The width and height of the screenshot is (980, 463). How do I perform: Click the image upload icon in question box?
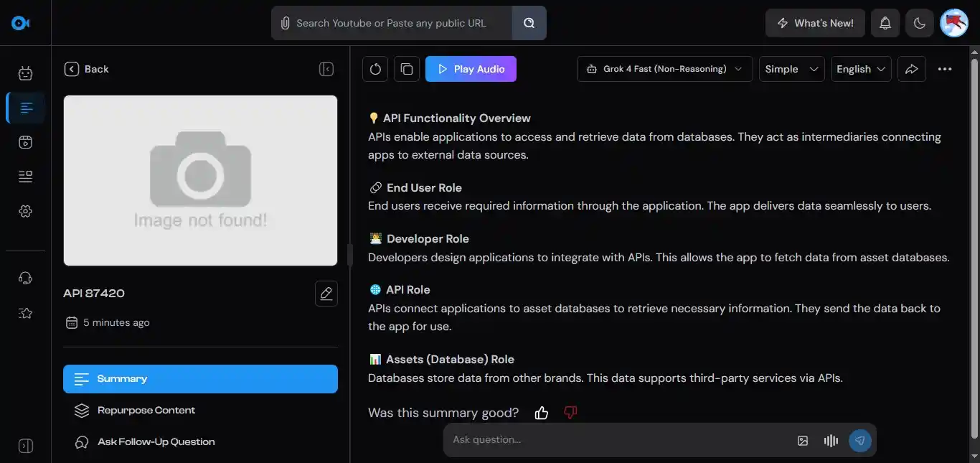(803, 441)
